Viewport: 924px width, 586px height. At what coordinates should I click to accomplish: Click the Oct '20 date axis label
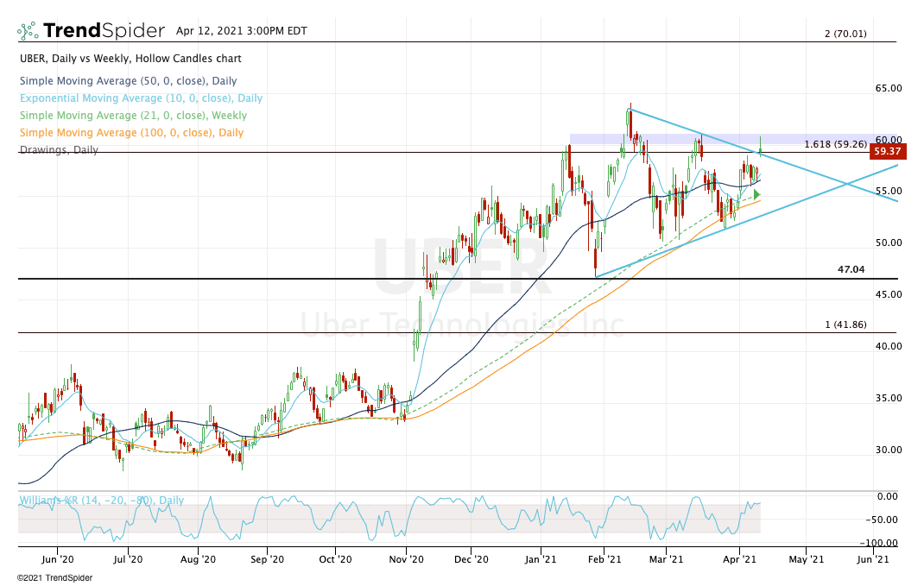click(x=335, y=559)
